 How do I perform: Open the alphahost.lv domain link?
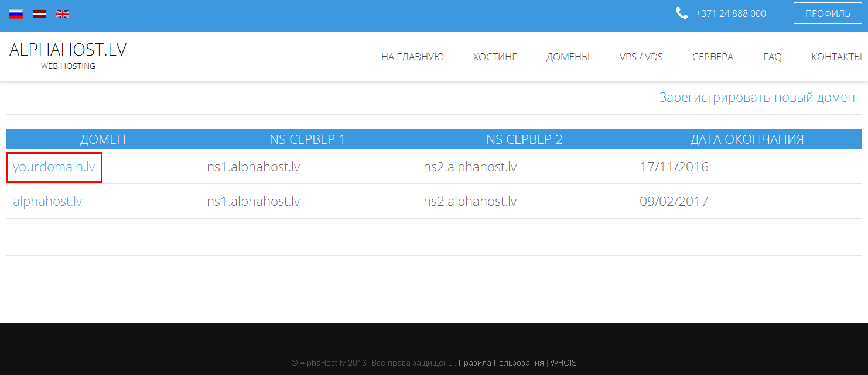tap(47, 202)
